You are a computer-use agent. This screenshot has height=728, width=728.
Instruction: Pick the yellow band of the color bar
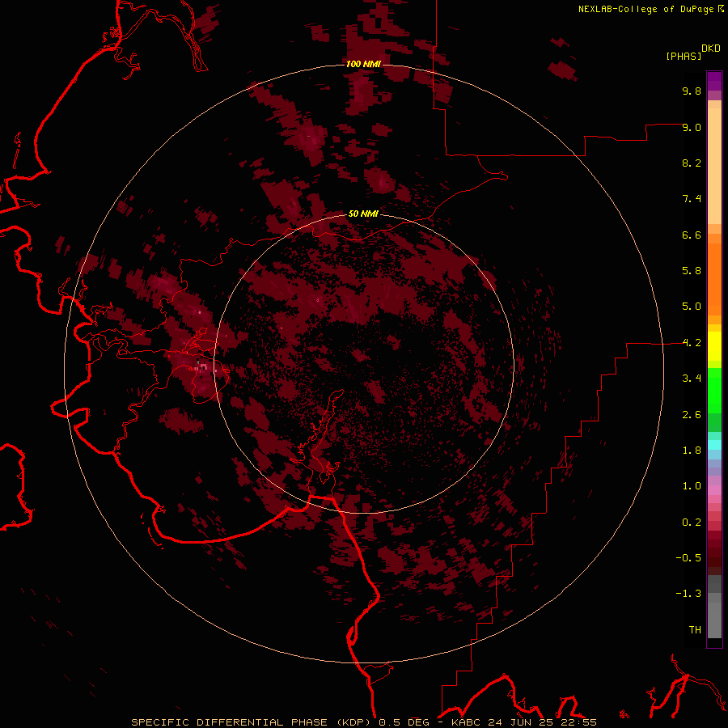point(714,346)
